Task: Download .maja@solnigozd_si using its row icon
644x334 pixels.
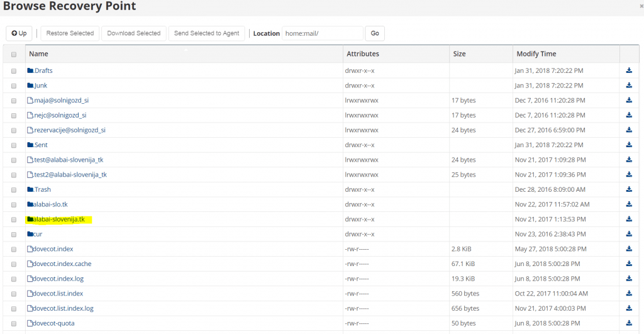Action: pos(629,100)
